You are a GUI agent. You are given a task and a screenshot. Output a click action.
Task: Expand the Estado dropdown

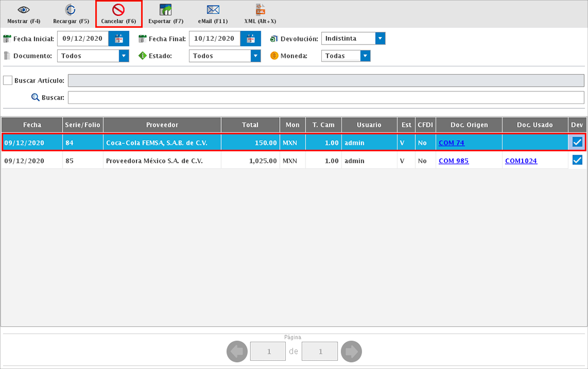(x=255, y=56)
